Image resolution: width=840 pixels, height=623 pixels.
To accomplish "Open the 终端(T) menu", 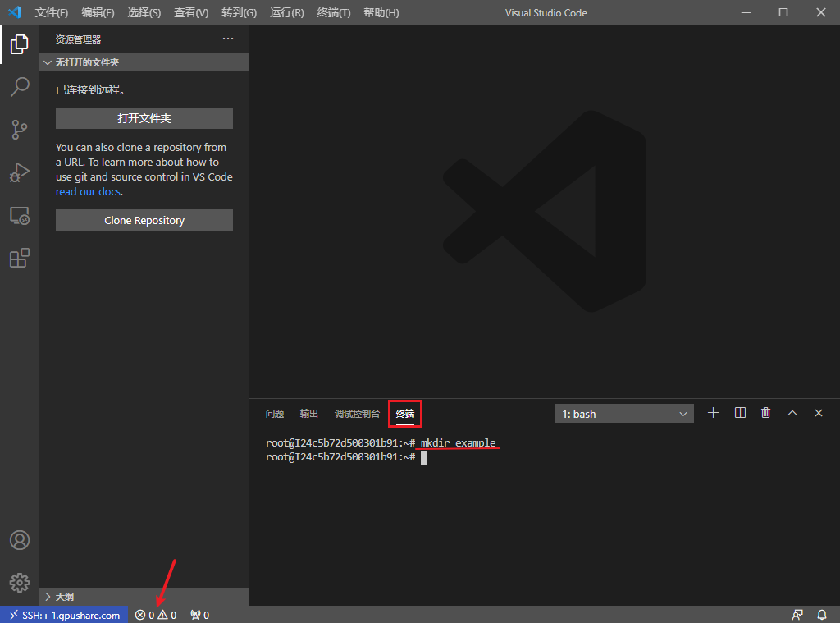I will coord(333,12).
